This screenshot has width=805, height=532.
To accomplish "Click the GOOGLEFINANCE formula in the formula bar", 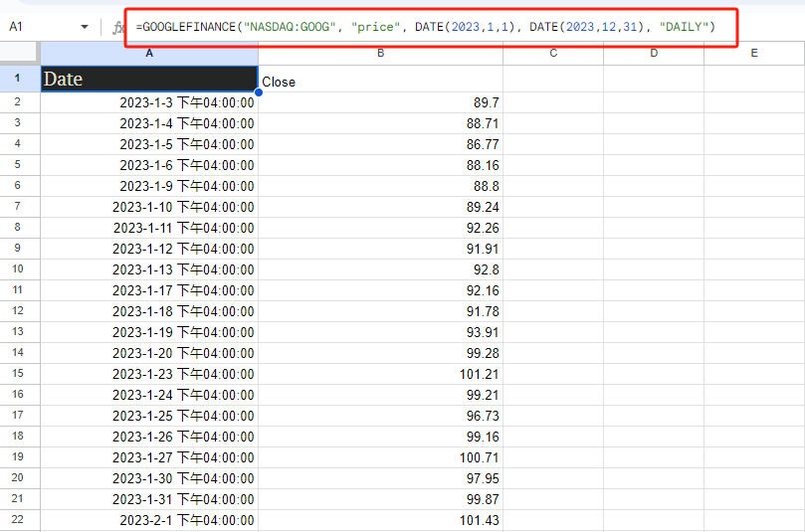I will click(x=426, y=27).
